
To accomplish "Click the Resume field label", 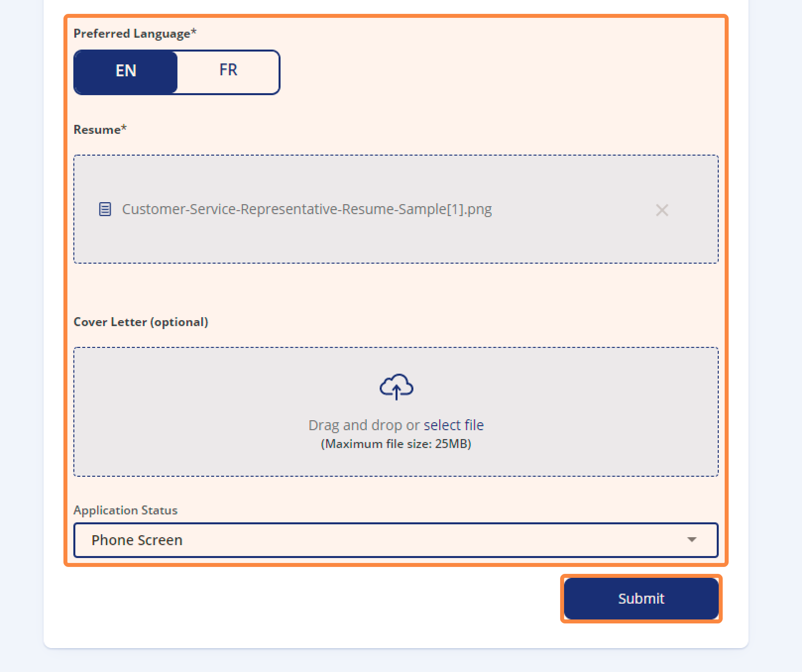I will [100, 129].
